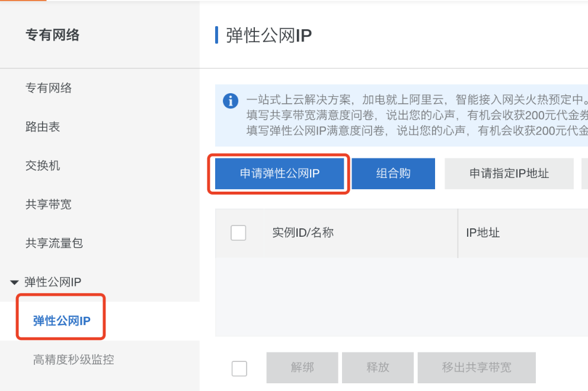Click the 组合购 button
This screenshot has height=391, width=588.
394,173
